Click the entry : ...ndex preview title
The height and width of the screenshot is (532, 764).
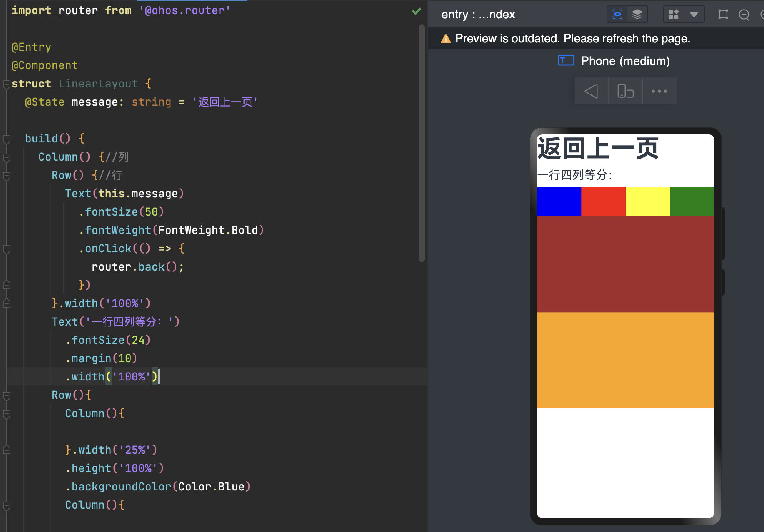[x=478, y=15]
